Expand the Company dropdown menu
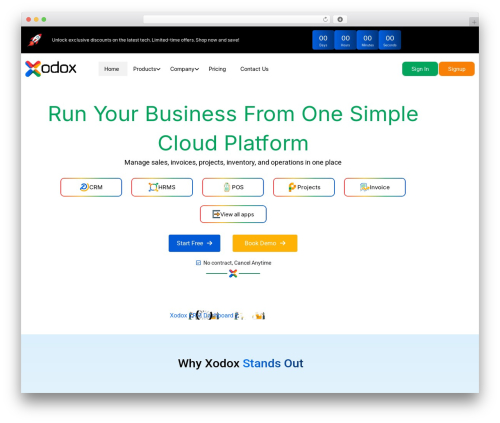Viewport: 500px width, 423px height. [x=184, y=69]
